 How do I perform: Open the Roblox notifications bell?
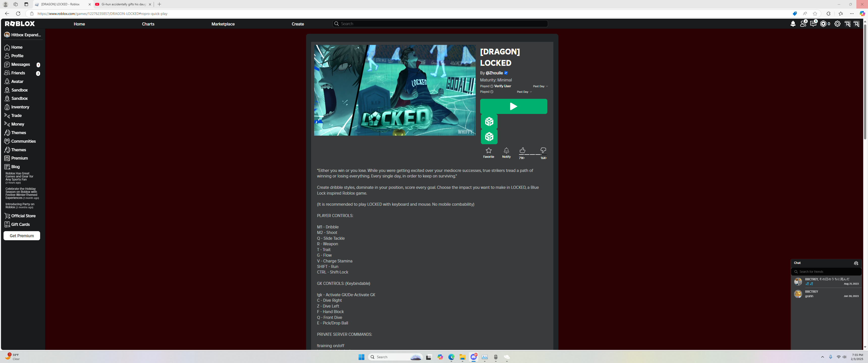coord(793,24)
